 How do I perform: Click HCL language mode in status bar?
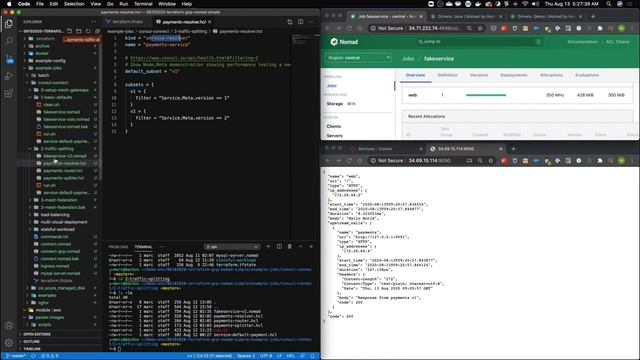[290, 356]
